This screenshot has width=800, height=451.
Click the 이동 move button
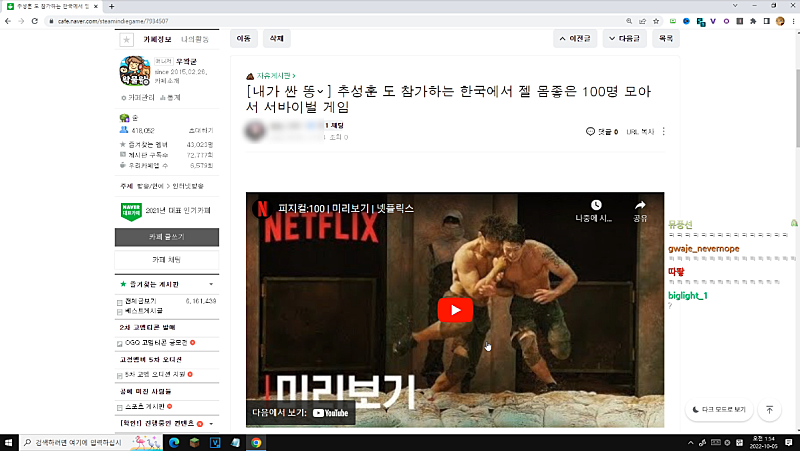(x=244, y=38)
